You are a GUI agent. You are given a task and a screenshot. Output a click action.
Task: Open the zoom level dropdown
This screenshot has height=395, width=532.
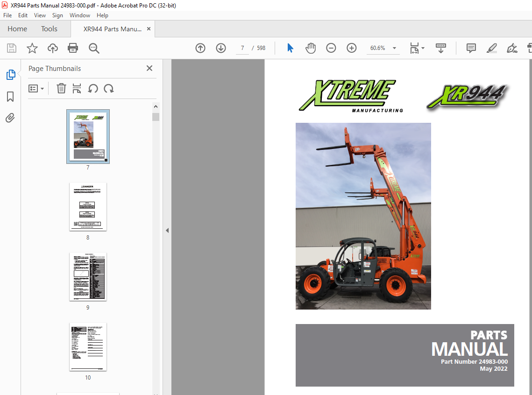pyautogui.click(x=394, y=48)
